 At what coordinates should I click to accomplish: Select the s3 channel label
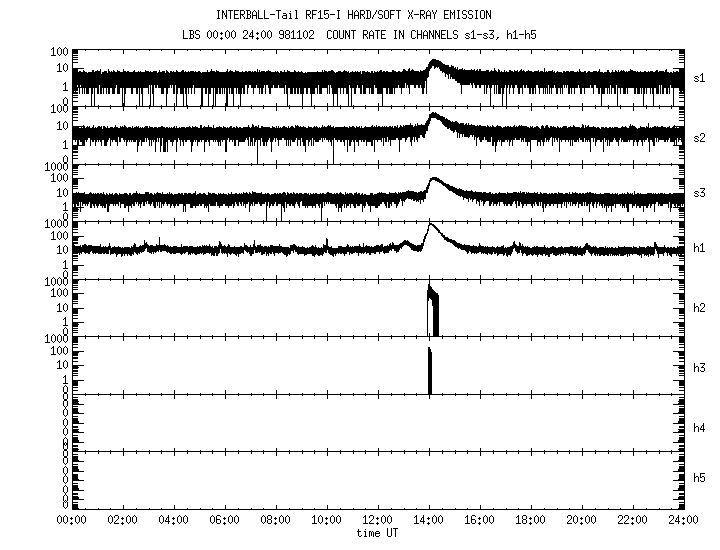click(699, 192)
